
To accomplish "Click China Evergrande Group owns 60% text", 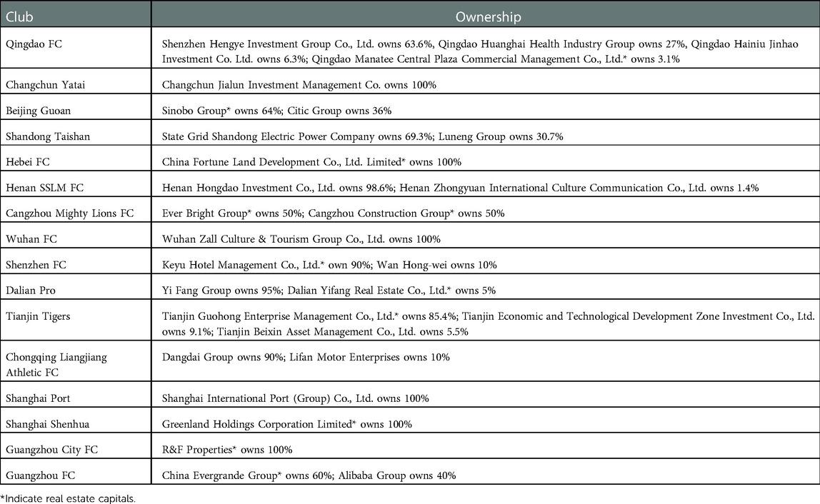I will coord(247,475).
